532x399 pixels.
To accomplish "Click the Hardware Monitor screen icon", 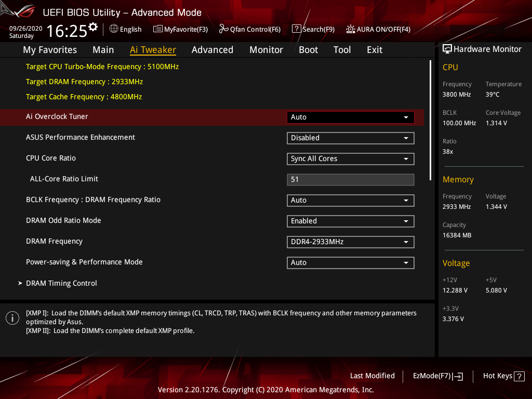I will coord(447,49).
